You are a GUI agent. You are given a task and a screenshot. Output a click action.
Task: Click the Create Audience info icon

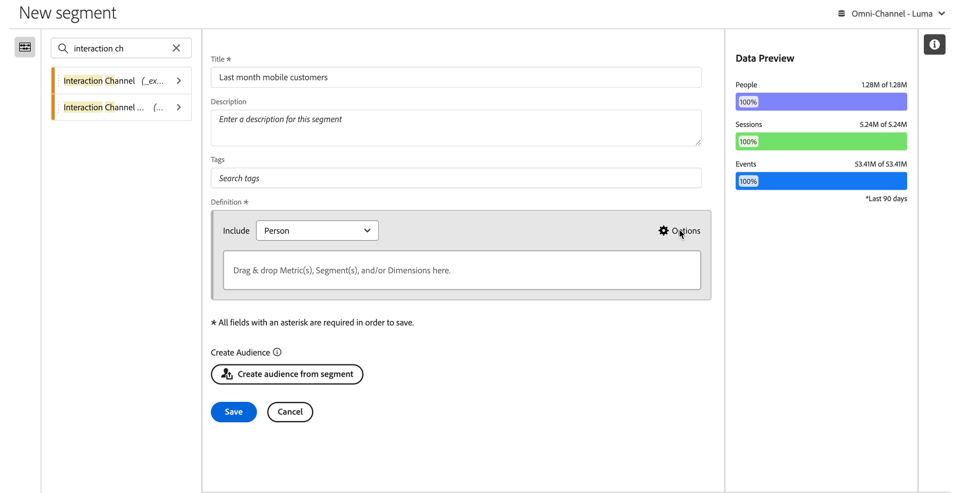coord(277,352)
